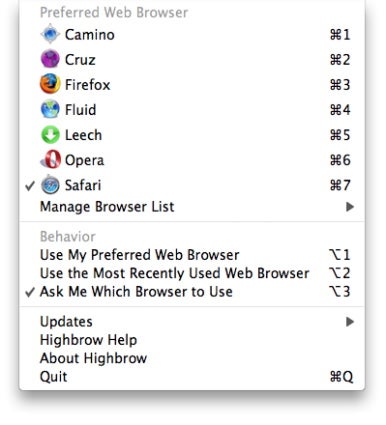Click the purple Cruz browser icon
Viewport: 386px width, 425px height.
click(x=50, y=59)
